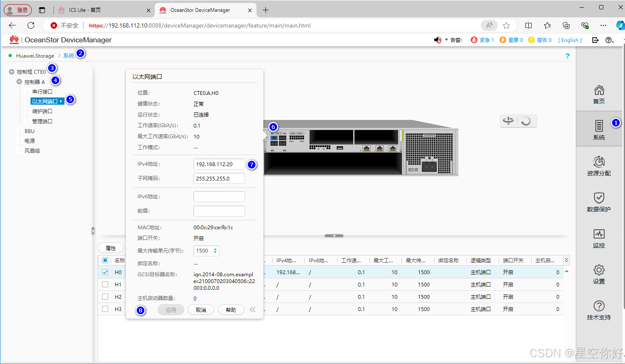Click the alarm speaker icon
This screenshot has width=625, height=364.
point(438,40)
